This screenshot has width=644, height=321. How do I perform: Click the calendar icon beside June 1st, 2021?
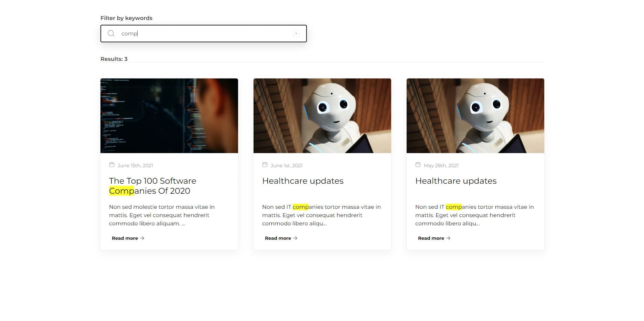pos(265,165)
